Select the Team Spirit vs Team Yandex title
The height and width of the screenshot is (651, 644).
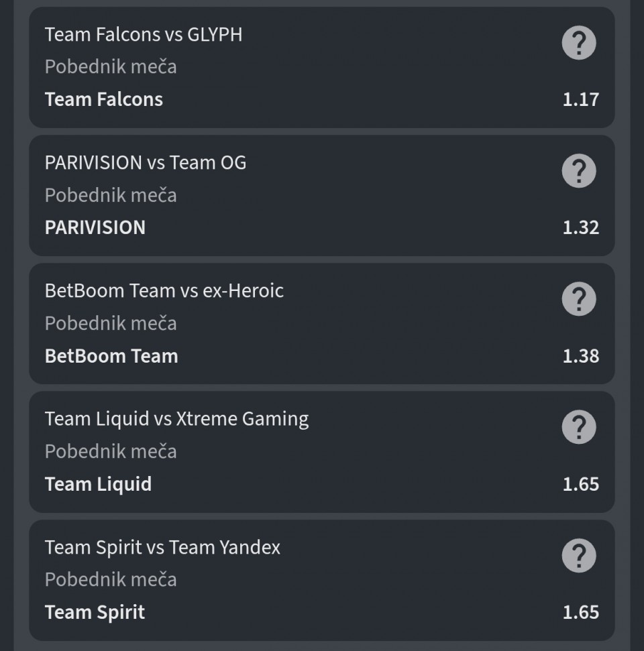(162, 547)
